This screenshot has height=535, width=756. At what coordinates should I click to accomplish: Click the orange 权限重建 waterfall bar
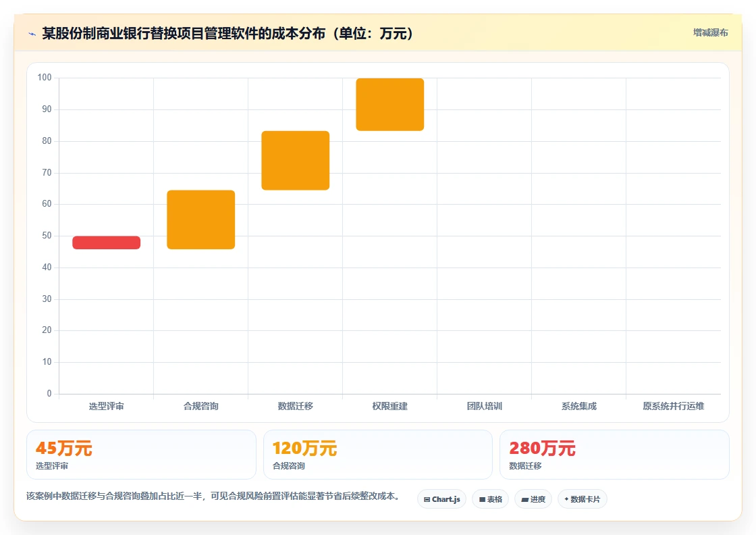[390, 104]
